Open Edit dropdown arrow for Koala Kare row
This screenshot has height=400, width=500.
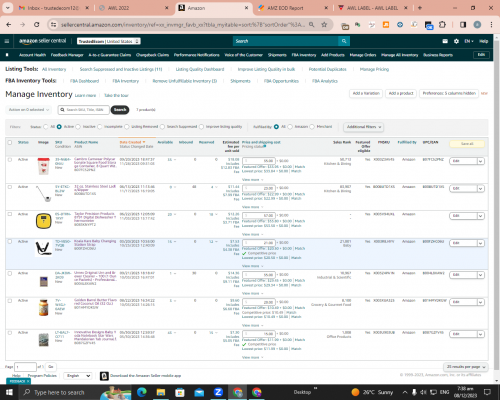pyautogui.click(x=480, y=243)
